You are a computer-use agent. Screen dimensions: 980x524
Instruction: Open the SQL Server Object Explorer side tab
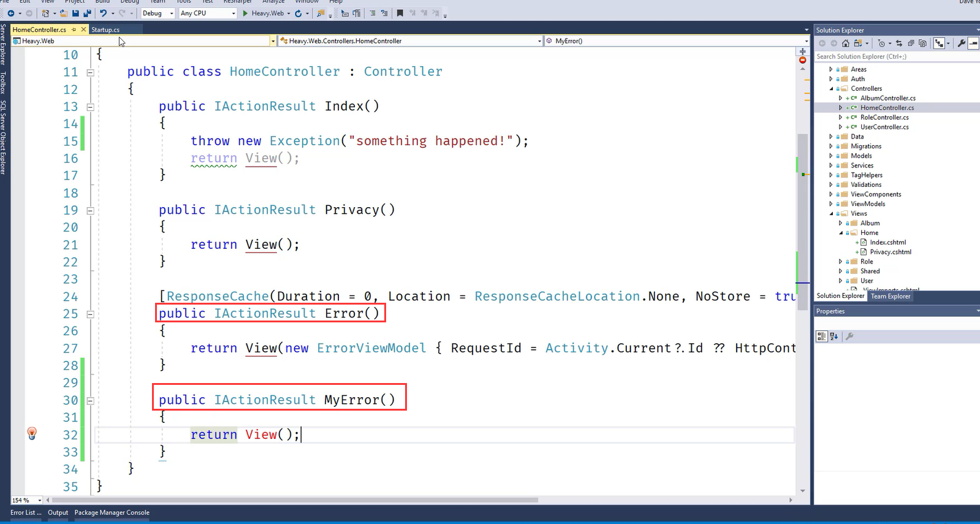(3, 137)
